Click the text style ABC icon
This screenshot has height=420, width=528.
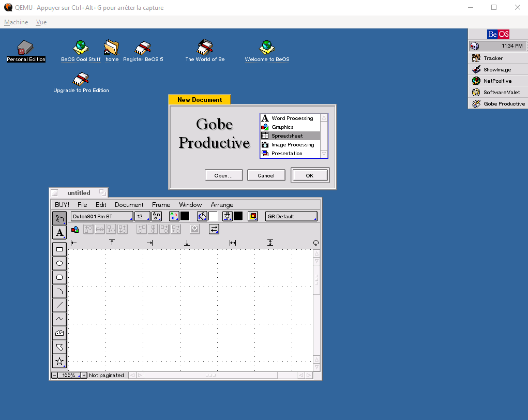tap(157, 216)
